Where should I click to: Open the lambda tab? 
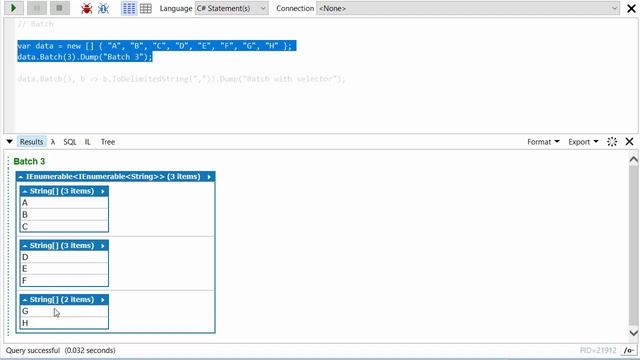[x=53, y=142]
